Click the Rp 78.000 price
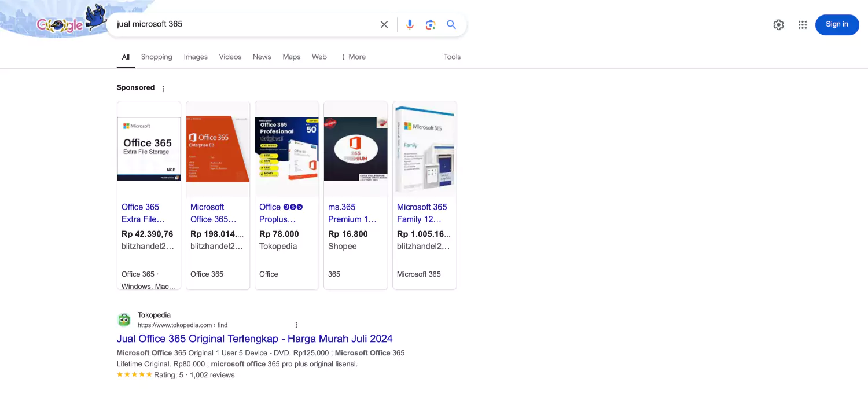The width and height of the screenshot is (868, 393). pos(279,234)
